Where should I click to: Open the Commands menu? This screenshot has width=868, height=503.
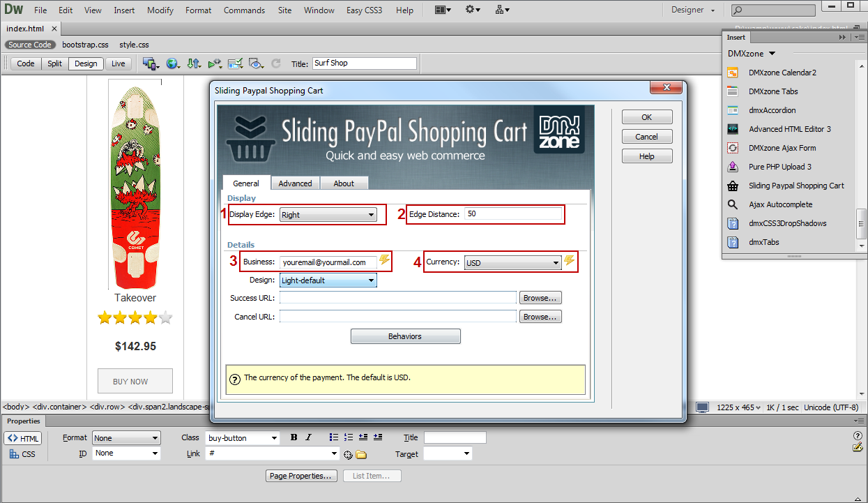pyautogui.click(x=244, y=10)
